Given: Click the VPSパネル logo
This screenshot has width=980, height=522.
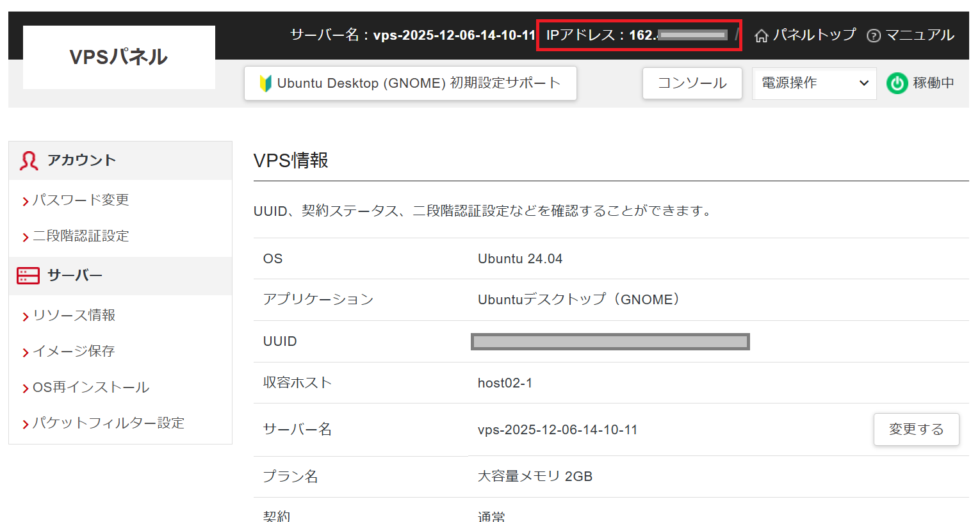Looking at the screenshot, I should 118,57.
